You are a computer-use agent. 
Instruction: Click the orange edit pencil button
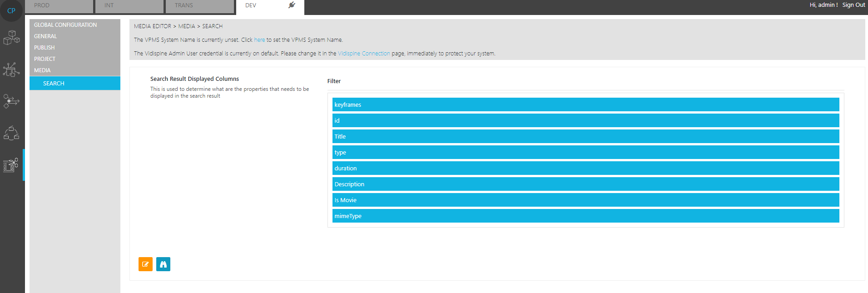tap(145, 264)
